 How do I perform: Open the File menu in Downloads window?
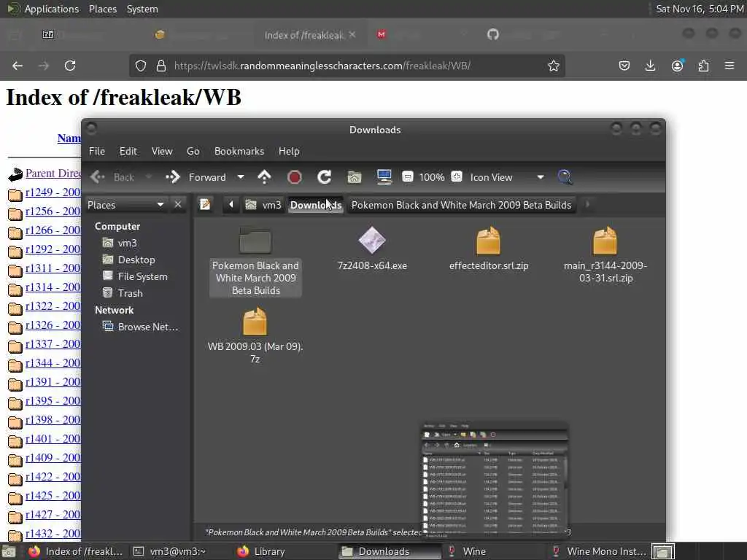click(97, 151)
